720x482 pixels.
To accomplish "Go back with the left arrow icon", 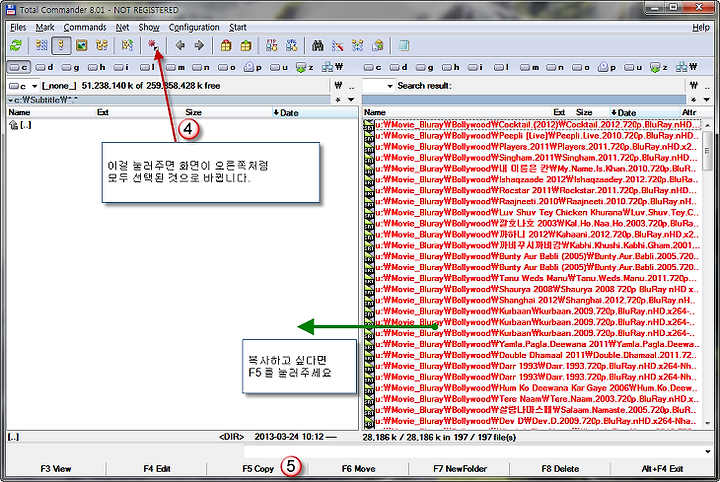I will tap(180, 45).
